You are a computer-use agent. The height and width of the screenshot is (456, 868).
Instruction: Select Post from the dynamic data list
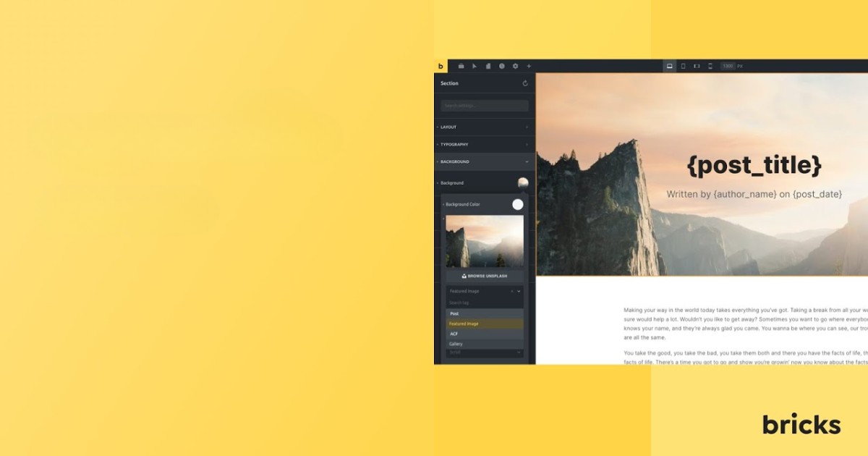pyautogui.click(x=482, y=313)
